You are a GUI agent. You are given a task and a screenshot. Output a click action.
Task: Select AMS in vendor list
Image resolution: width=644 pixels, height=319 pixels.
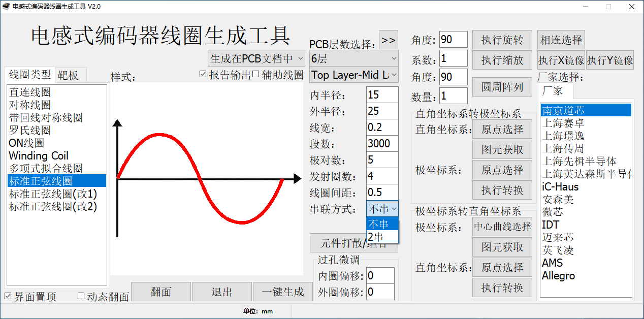click(586, 263)
